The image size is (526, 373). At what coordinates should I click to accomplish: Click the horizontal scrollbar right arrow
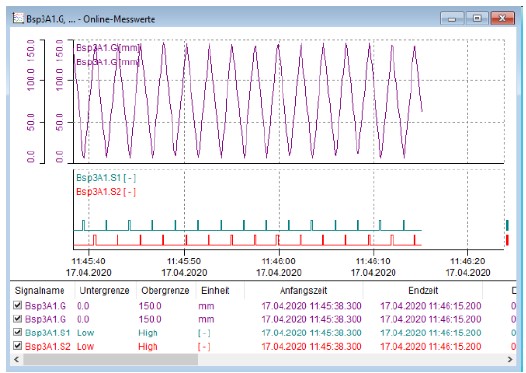(x=510, y=360)
